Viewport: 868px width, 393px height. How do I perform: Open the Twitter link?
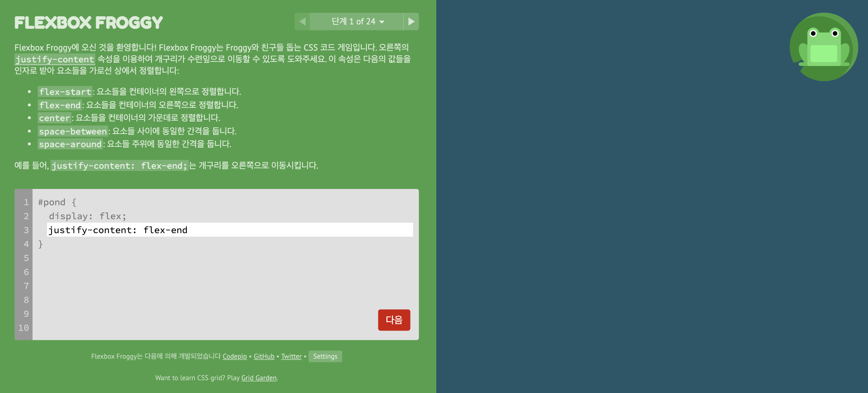pyautogui.click(x=291, y=356)
